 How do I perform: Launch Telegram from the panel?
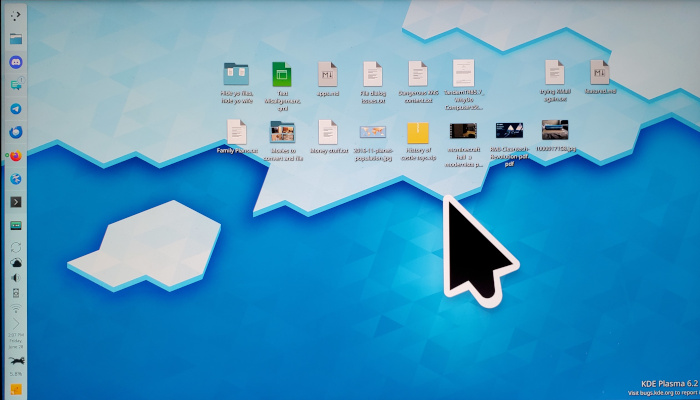tap(16, 109)
